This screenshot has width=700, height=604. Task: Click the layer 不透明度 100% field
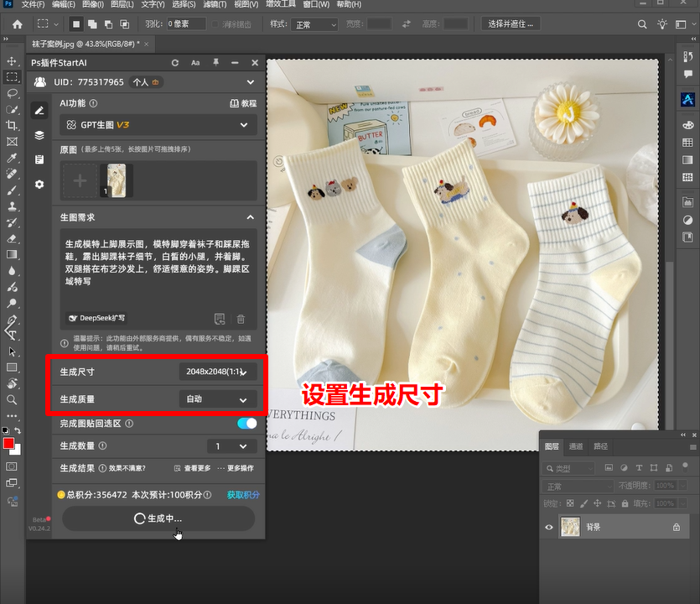(x=665, y=486)
